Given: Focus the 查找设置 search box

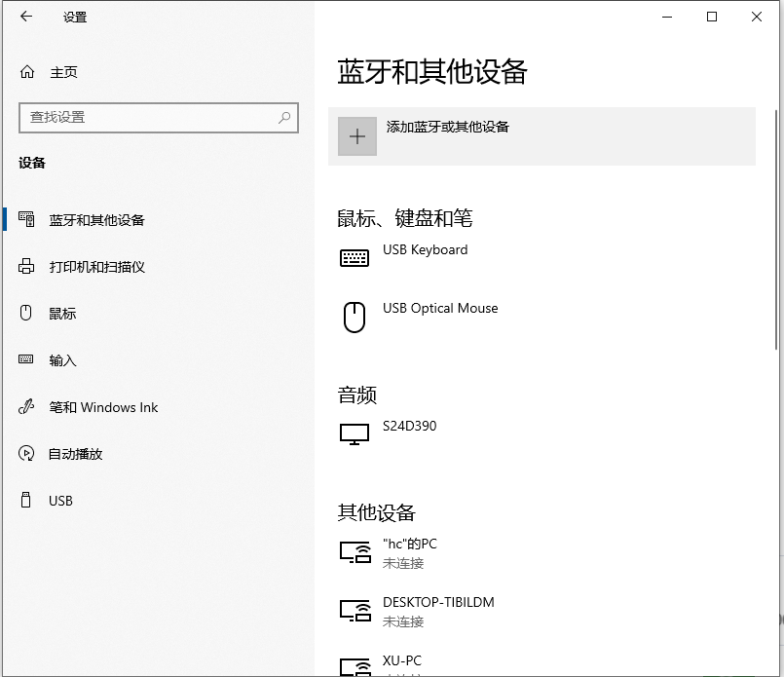Looking at the screenshot, I should pos(146,117).
